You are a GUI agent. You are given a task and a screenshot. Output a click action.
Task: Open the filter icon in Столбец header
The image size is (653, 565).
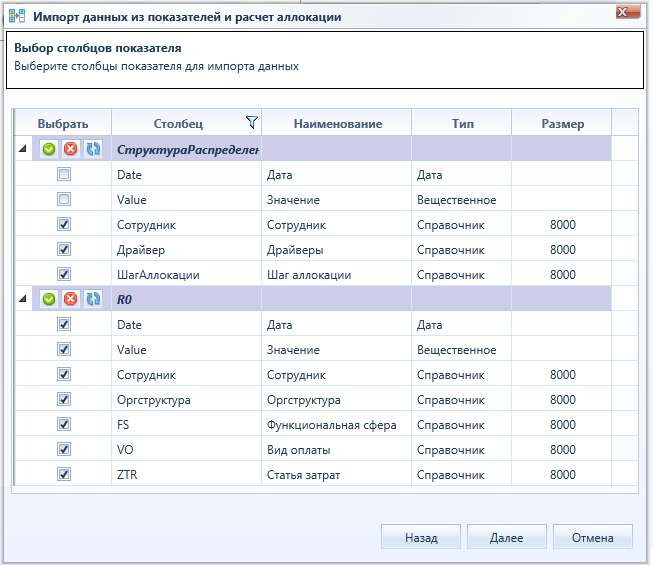[252, 122]
